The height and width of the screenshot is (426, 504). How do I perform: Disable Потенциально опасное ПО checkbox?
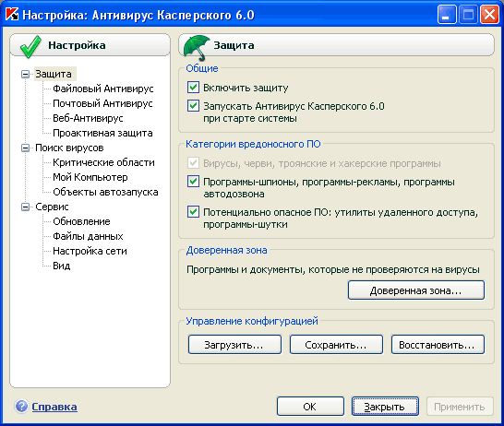click(193, 212)
